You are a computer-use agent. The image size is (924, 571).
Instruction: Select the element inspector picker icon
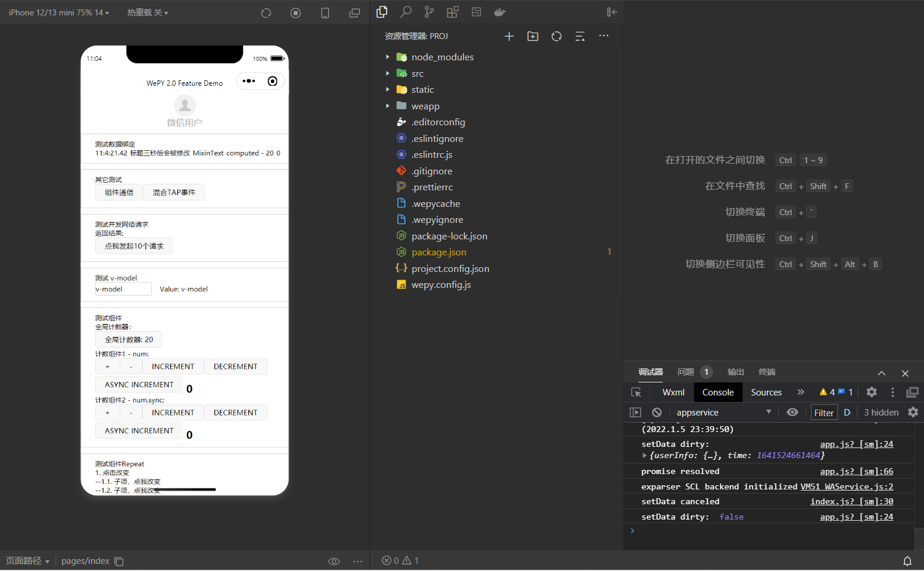pyautogui.click(x=636, y=392)
